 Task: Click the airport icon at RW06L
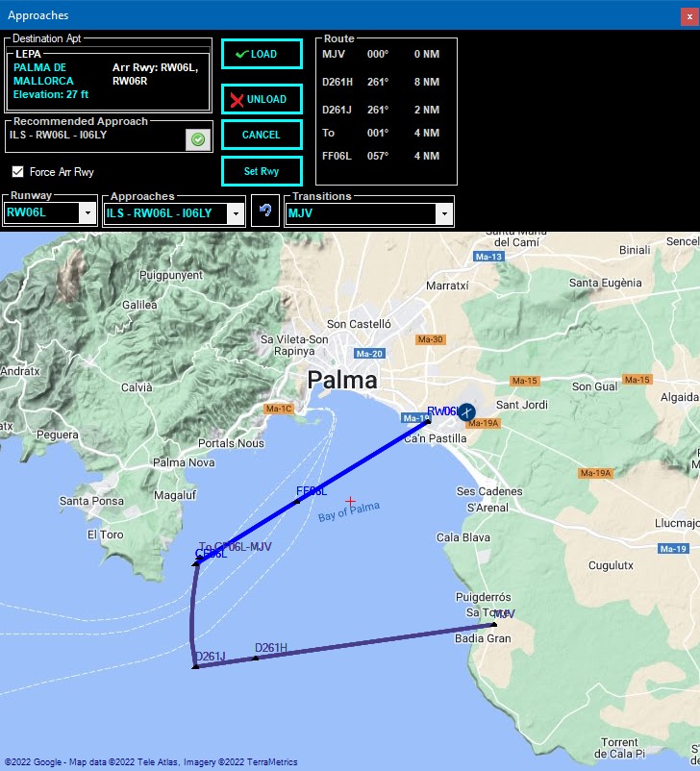466,411
